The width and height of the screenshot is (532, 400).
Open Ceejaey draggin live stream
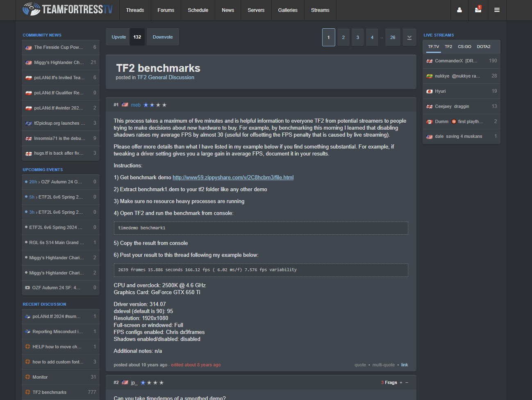(x=462, y=106)
